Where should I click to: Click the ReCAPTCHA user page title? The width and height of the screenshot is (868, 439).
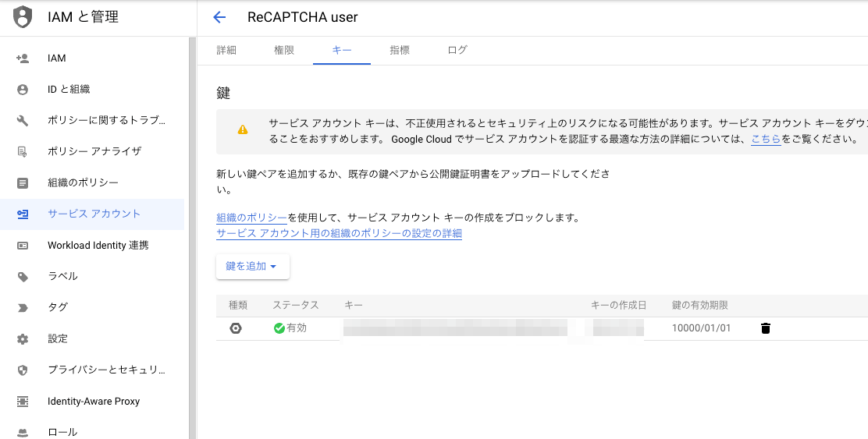point(303,17)
